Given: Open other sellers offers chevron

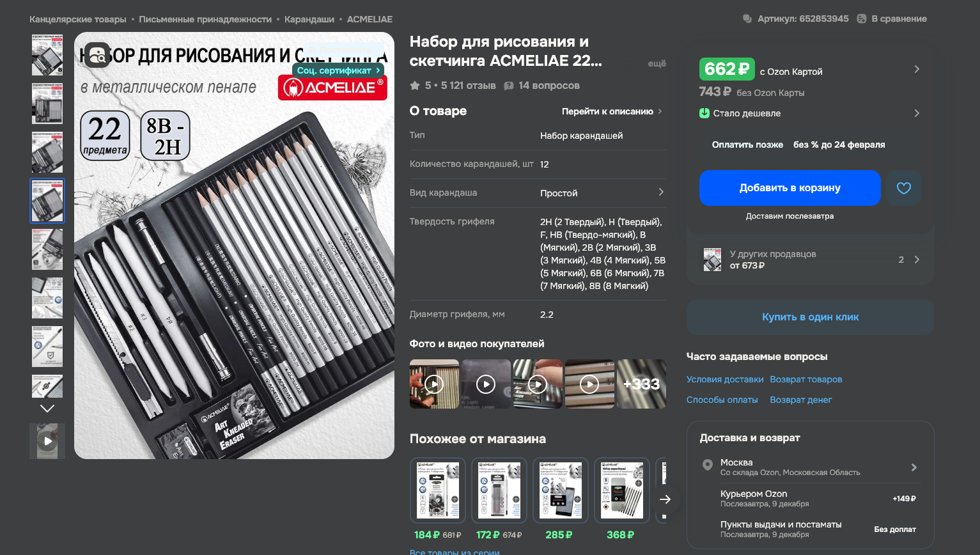Looking at the screenshot, I should click(917, 260).
